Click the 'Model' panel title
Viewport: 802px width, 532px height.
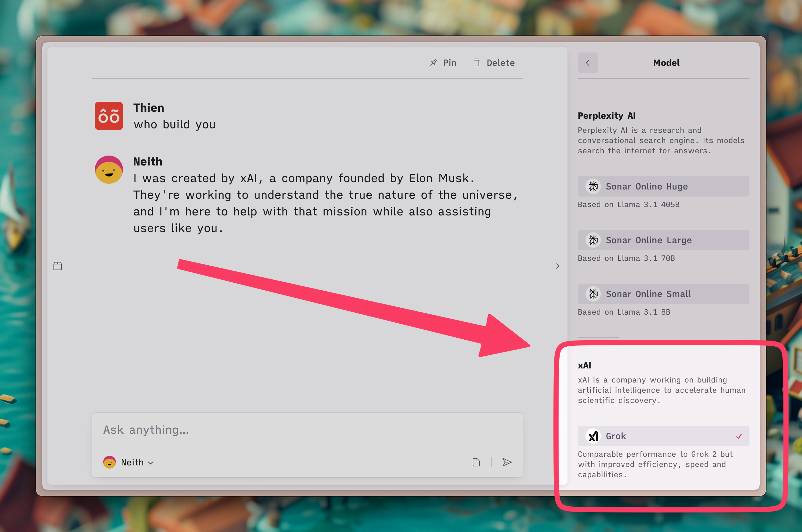click(x=666, y=63)
